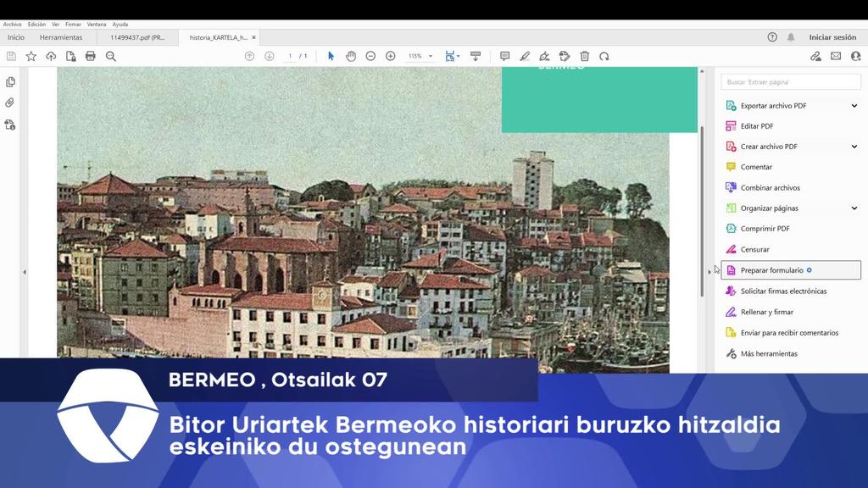Close the historia_KARTELA tab
The width and height of the screenshot is (868, 488).
[254, 37]
